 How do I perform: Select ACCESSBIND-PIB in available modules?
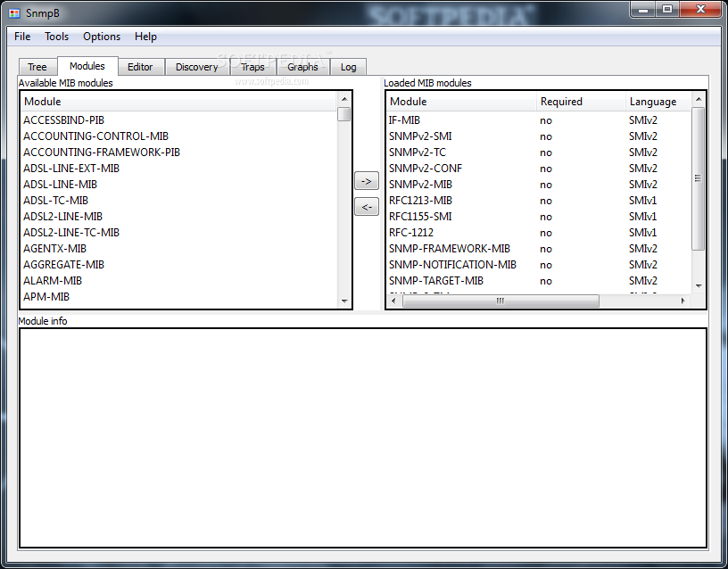coord(63,120)
